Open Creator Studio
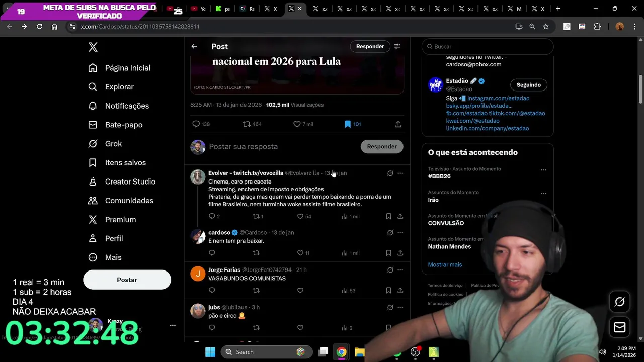 pyautogui.click(x=122, y=182)
